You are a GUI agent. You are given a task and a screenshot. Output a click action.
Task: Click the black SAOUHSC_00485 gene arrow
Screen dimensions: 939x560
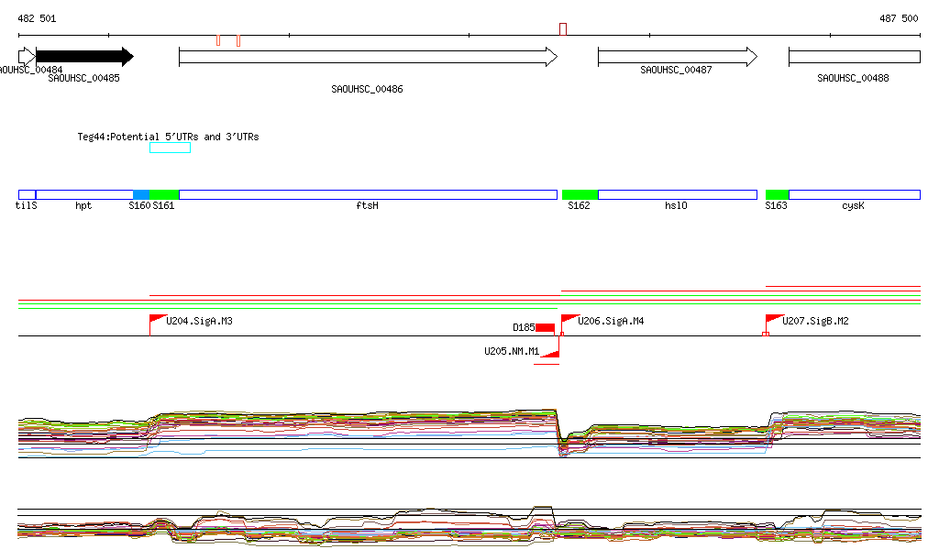[83, 57]
